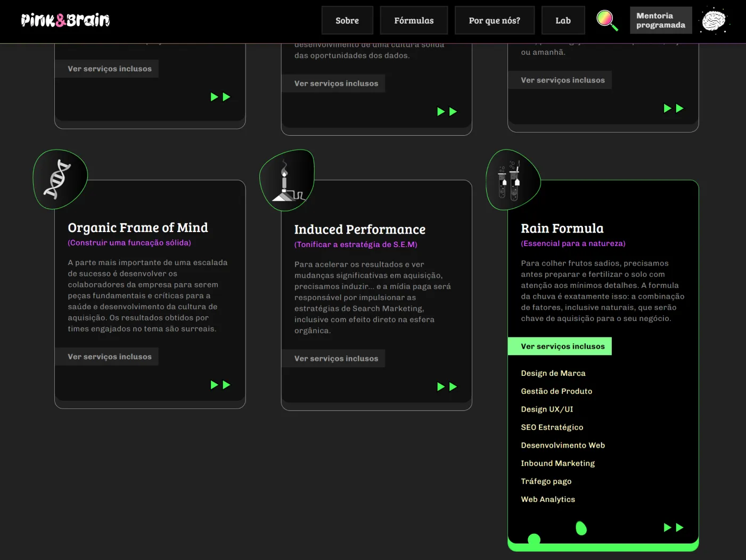Select the SEO Estratégico service
The image size is (746, 560).
pos(552,427)
